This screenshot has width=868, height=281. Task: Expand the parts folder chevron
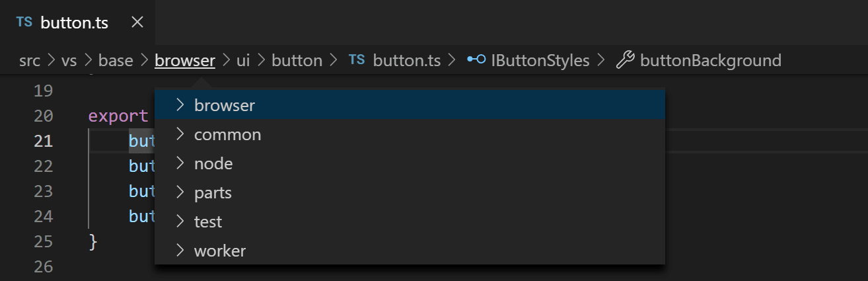pyautogui.click(x=179, y=192)
